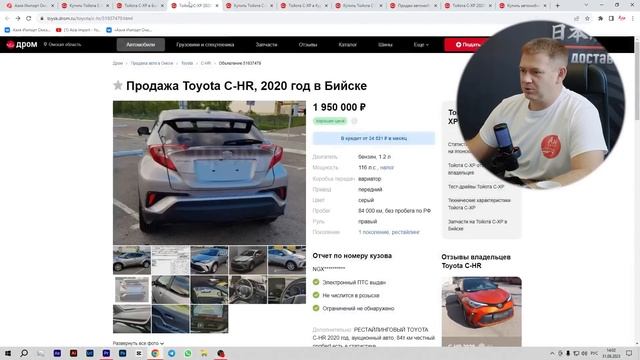Image resolution: width=640 pixels, height=360 pixels.
Task: Click 'Отзывы владельцев Toyota C-HR' heading
Action: 476,261
